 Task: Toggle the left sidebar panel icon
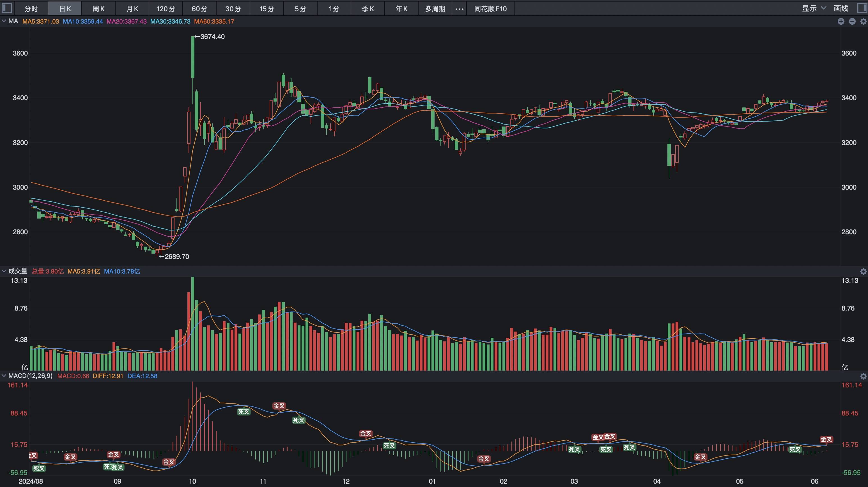7,8
